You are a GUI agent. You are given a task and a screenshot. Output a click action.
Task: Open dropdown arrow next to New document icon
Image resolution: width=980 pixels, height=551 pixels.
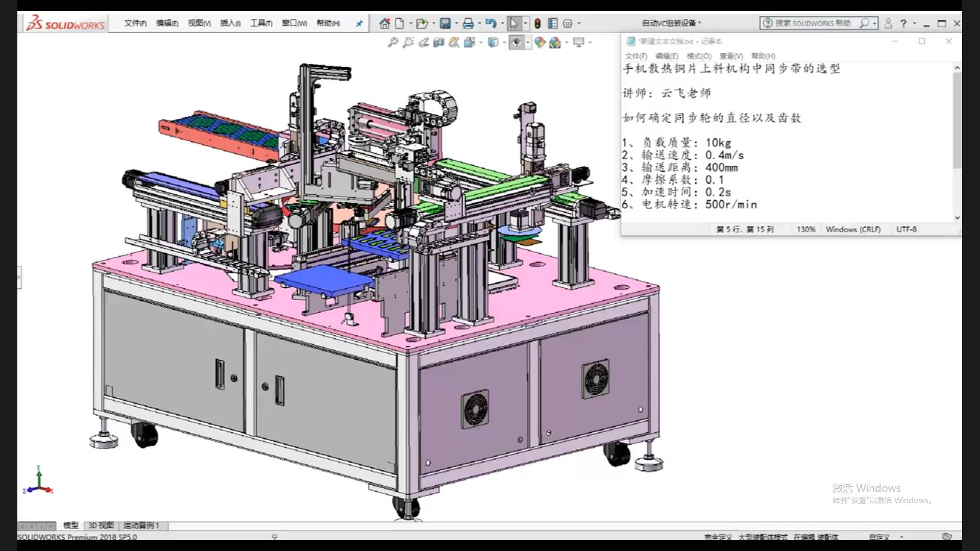(x=410, y=23)
